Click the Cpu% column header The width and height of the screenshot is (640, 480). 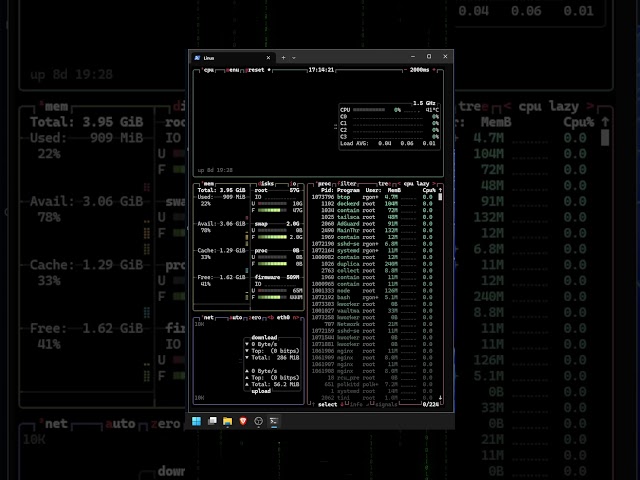(429, 190)
